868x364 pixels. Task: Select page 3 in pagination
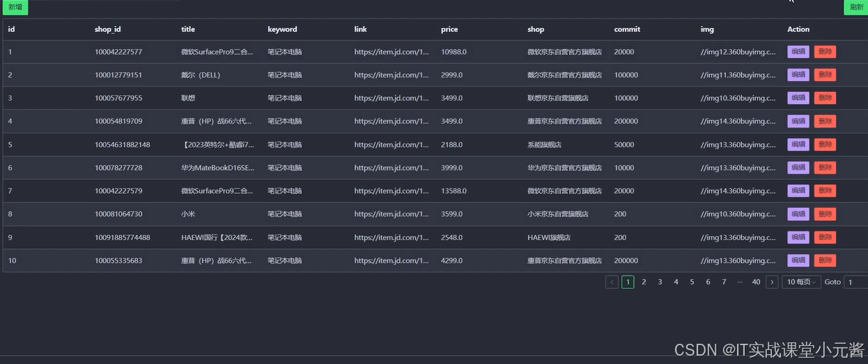pyautogui.click(x=660, y=282)
